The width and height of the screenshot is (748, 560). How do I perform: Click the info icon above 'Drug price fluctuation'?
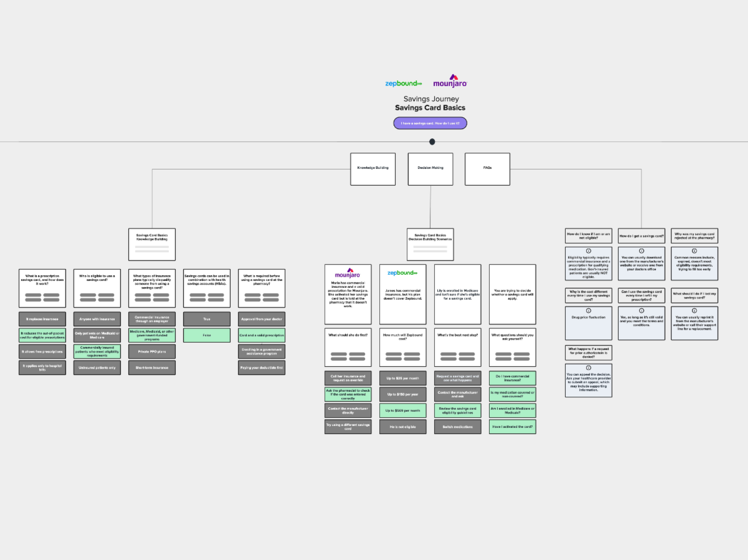tap(588, 311)
